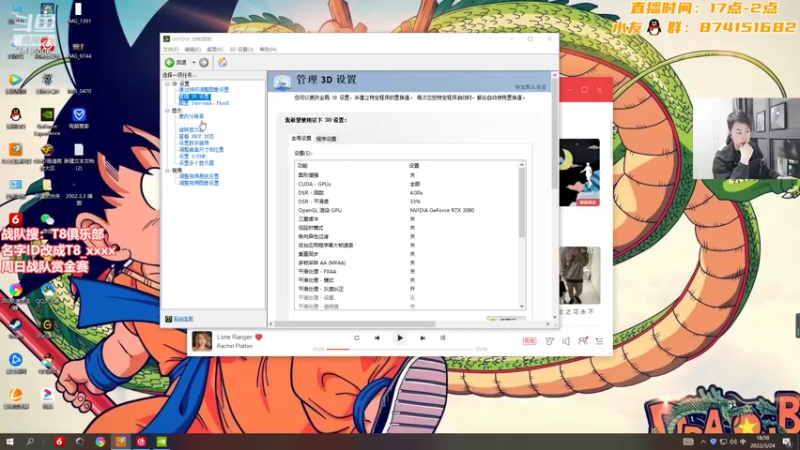Collapse the 视频 tree node
The width and height of the screenshot is (800, 450).
pos(167,170)
